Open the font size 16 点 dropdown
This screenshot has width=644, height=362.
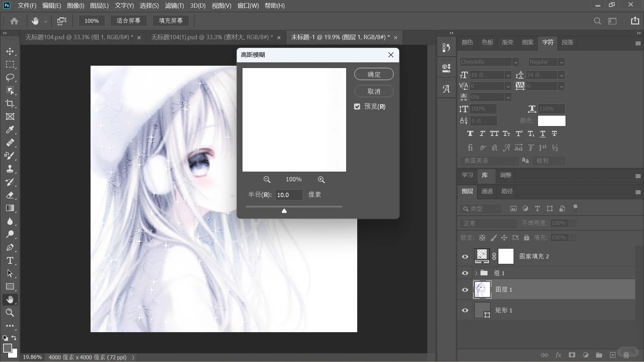pyautogui.click(x=508, y=75)
